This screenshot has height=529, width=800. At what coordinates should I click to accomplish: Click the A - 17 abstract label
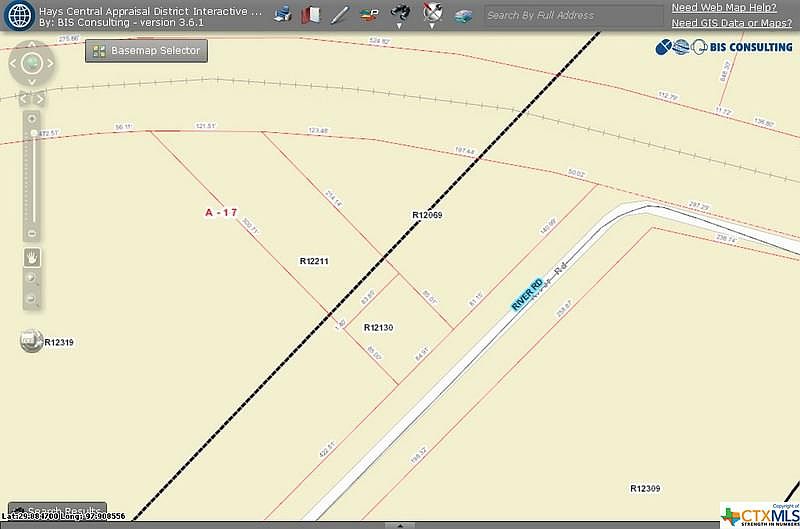[x=221, y=213]
